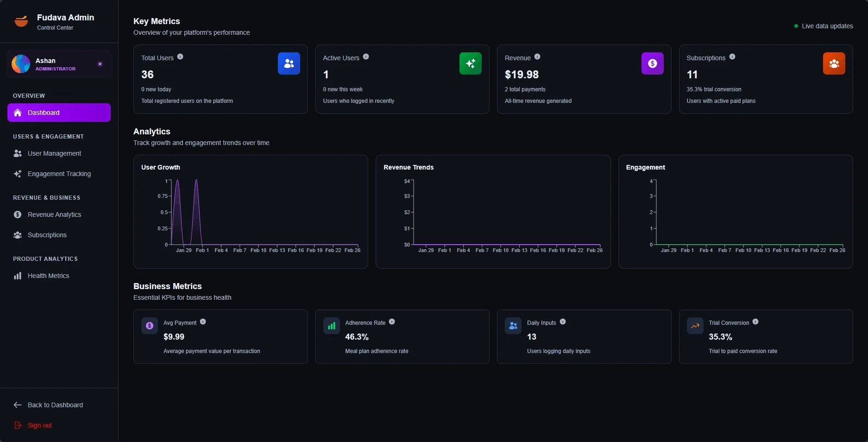Click the purple Revenue dollar icon
The width and height of the screenshot is (868, 442).
(x=652, y=63)
